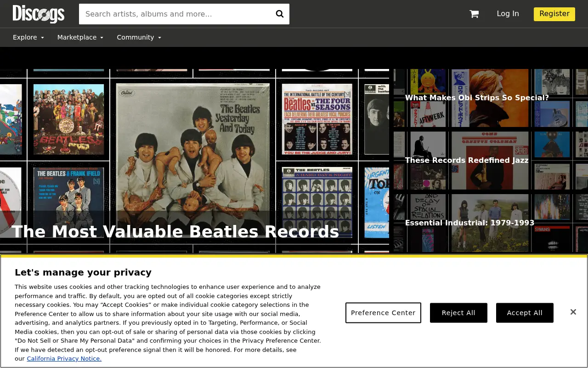Click the Sgt. Pepper's album cover
Viewport: 588px width, 368px height.
pos(68,119)
